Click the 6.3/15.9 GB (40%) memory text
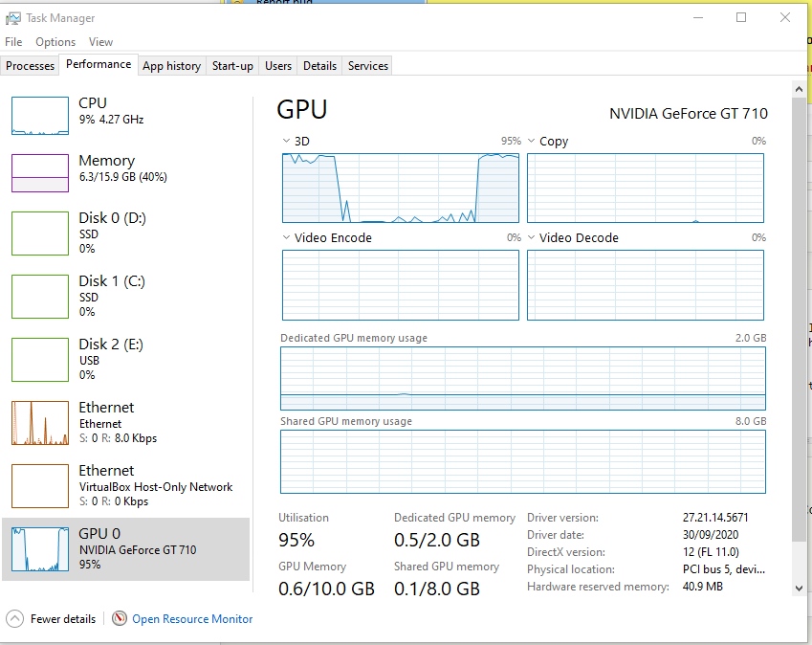Screen dimensions: 812x645 pos(122,177)
